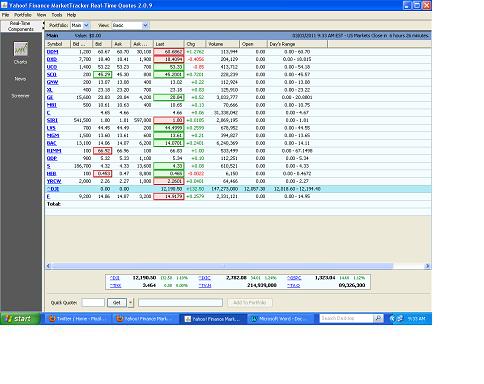This screenshot has width=484, height=384.
Task: Open Screener in the left sidebar
Action: tap(20, 96)
